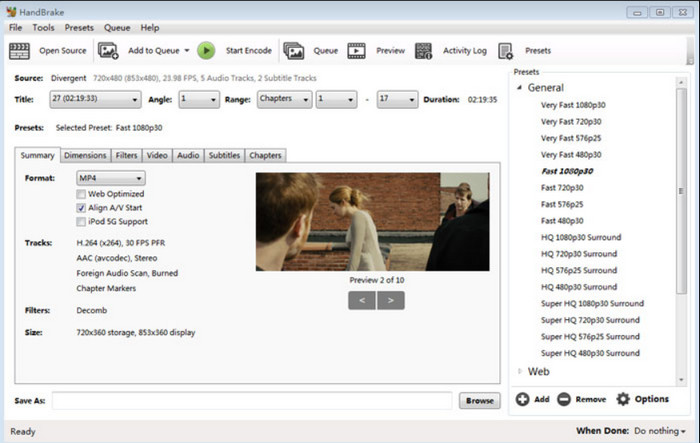The height and width of the screenshot is (443, 700).
Task: Show the previous preview image
Action: [362, 301]
